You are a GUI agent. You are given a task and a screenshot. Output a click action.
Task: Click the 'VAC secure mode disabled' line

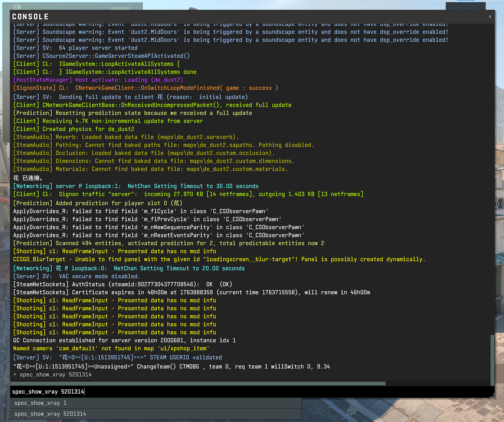(x=77, y=276)
